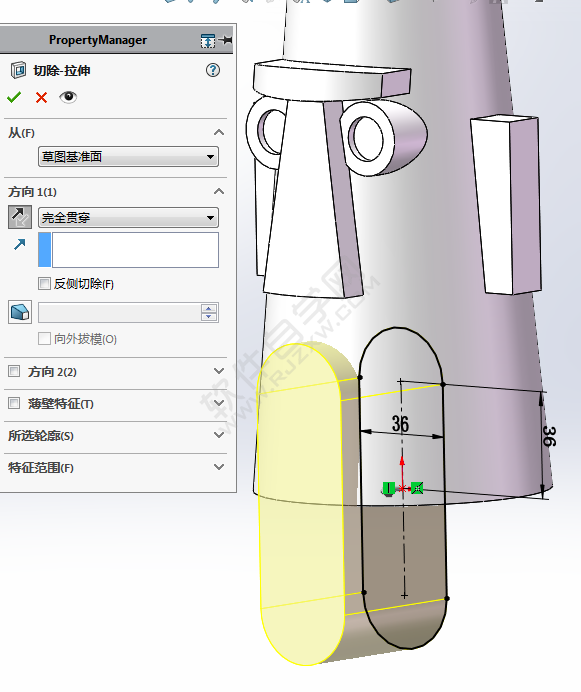The image size is (581, 692).
Task: Pin the PropertyManager panel
Action: pos(226,40)
